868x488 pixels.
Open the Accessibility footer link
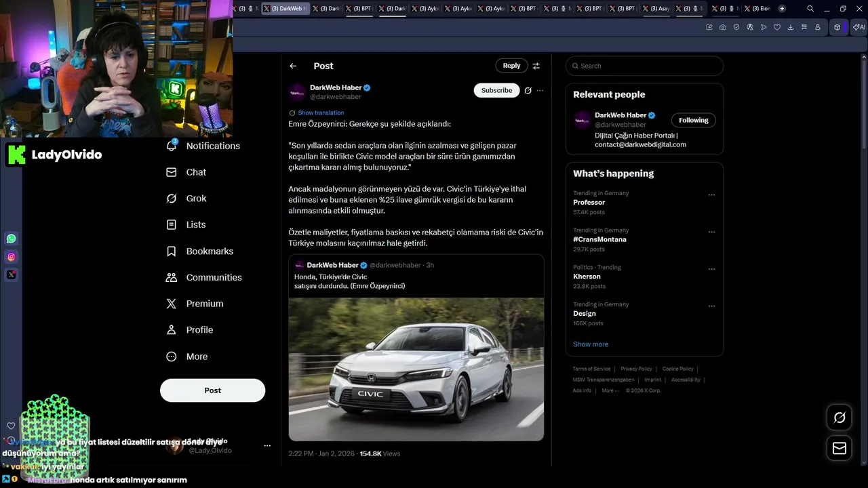686,380
